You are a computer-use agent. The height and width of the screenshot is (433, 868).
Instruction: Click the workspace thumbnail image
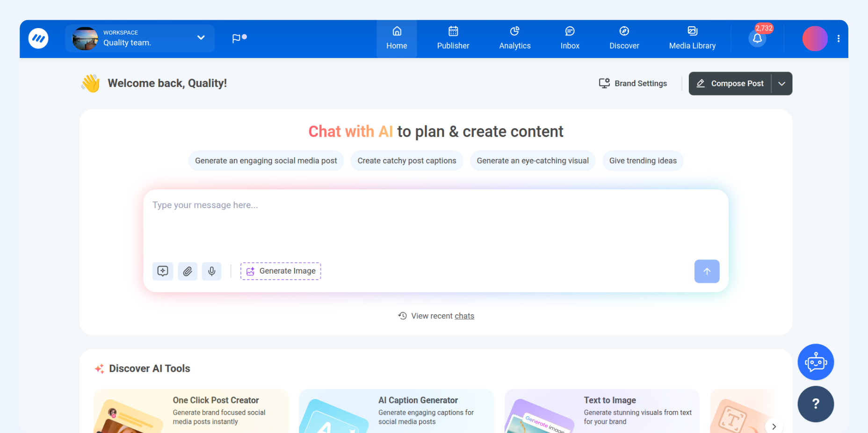85,39
